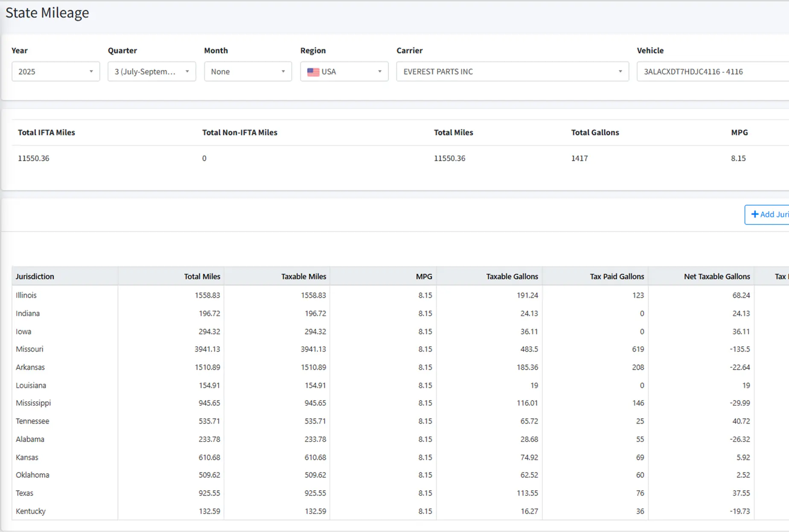Viewport: 789px width, 532px height.
Task: Click the Taxable Gallons column header
Action: point(512,276)
